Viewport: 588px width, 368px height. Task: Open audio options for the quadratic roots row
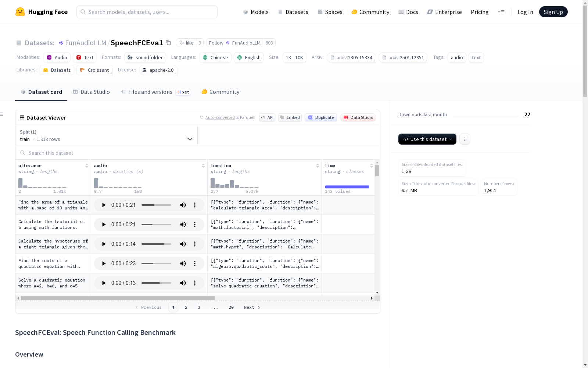coord(195,263)
